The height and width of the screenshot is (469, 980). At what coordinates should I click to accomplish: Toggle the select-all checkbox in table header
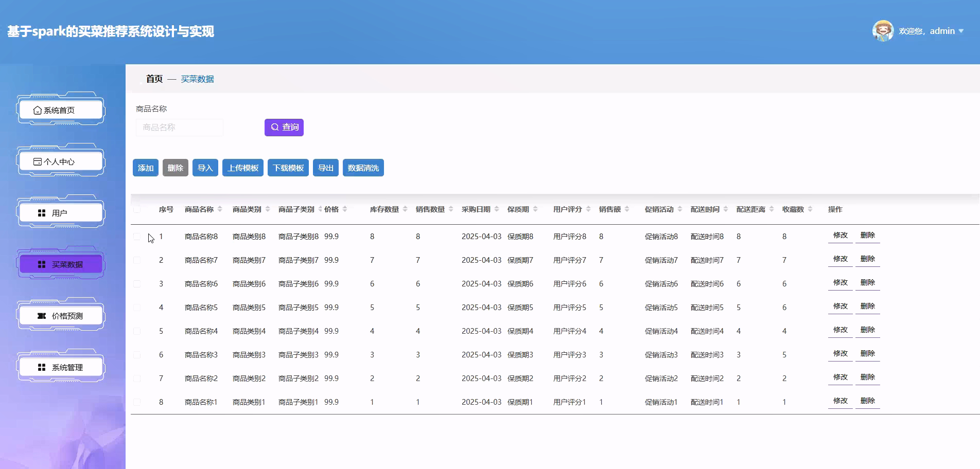click(x=137, y=209)
